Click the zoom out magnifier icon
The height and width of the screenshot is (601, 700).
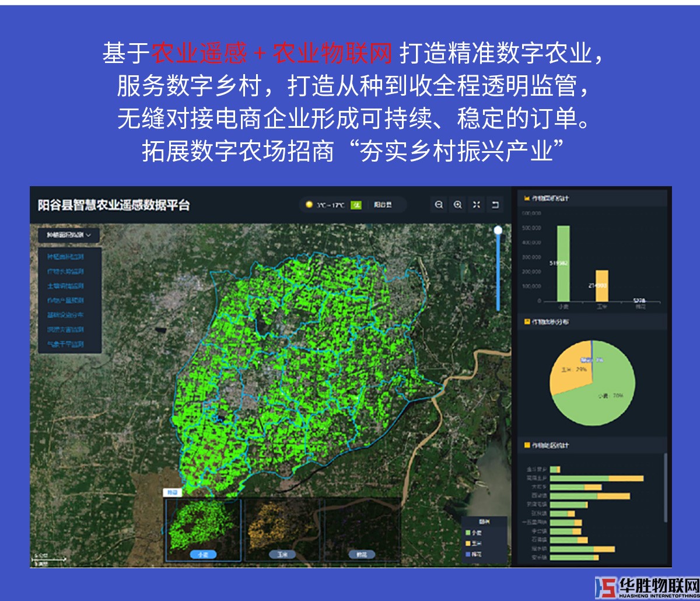[439, 205]
